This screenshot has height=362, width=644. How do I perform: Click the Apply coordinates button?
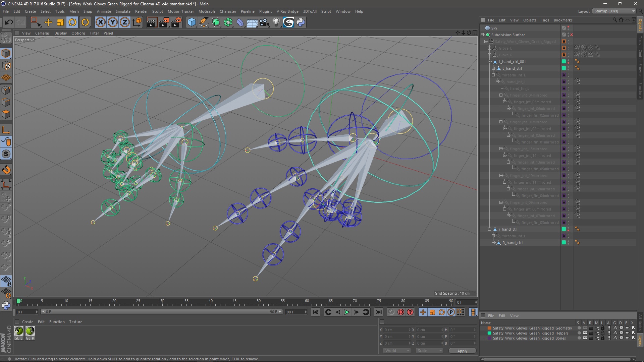pos(462,351)
